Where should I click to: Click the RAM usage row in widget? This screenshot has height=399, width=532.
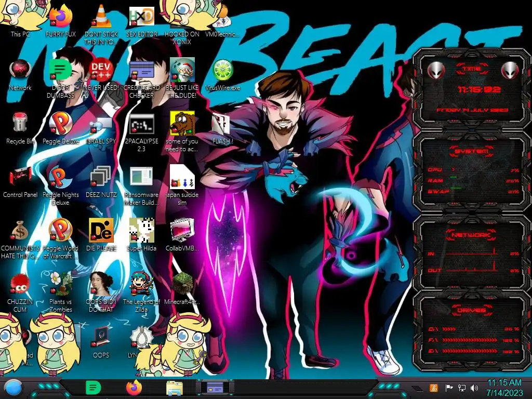473,180
